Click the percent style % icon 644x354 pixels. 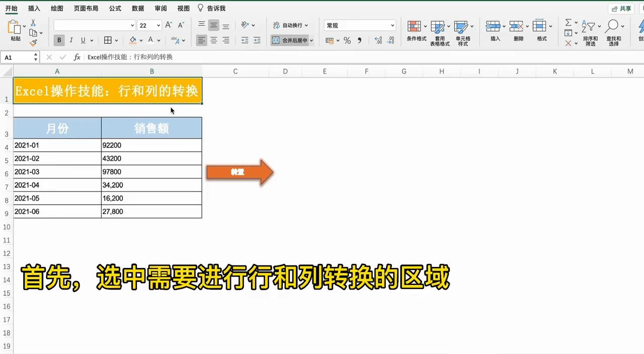[x=347, y=41]
